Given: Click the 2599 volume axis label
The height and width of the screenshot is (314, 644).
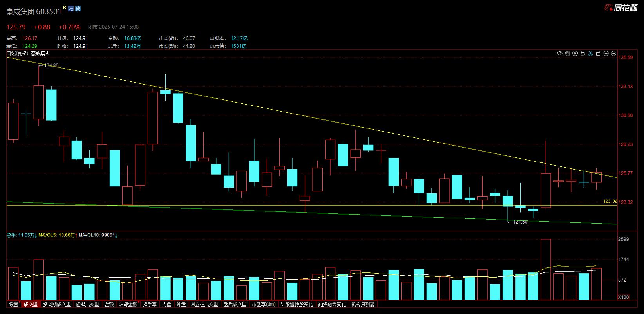Looking at the screenshot, I should (623, 239).
